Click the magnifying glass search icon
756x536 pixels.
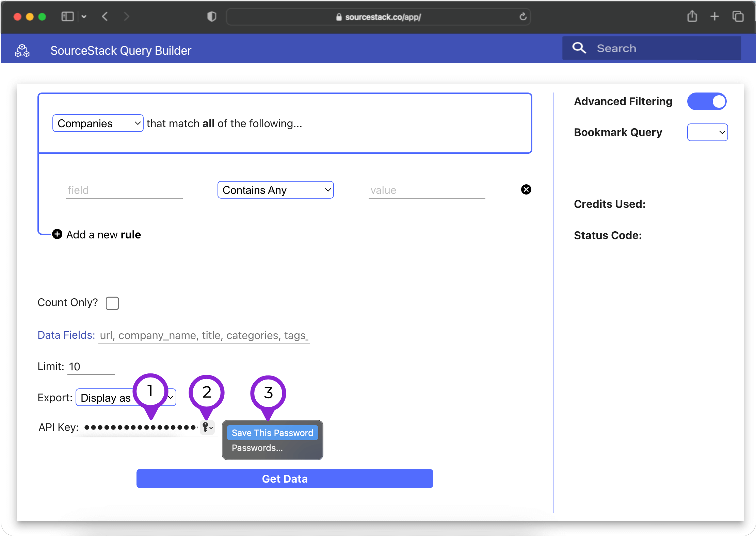click(x=579, y=48)
